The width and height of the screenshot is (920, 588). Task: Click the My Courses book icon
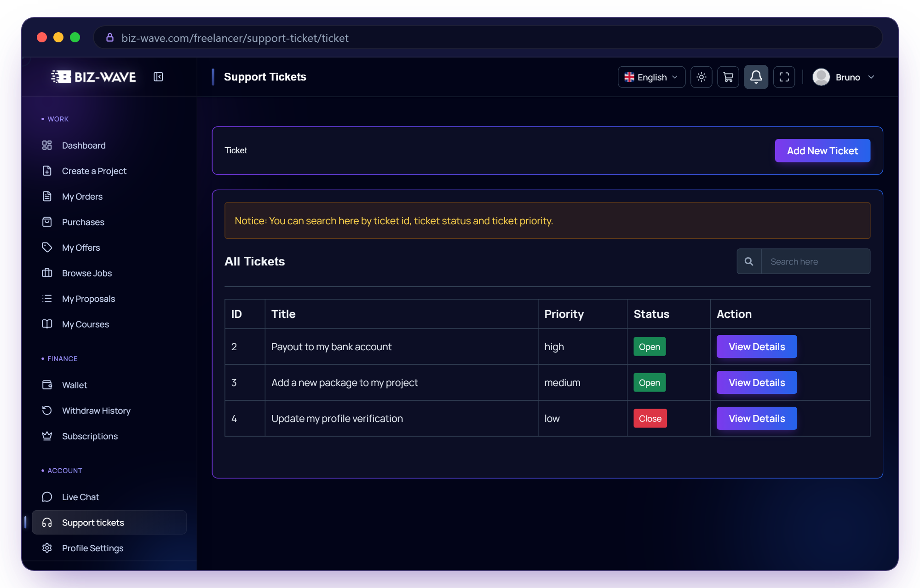point(47,324)
